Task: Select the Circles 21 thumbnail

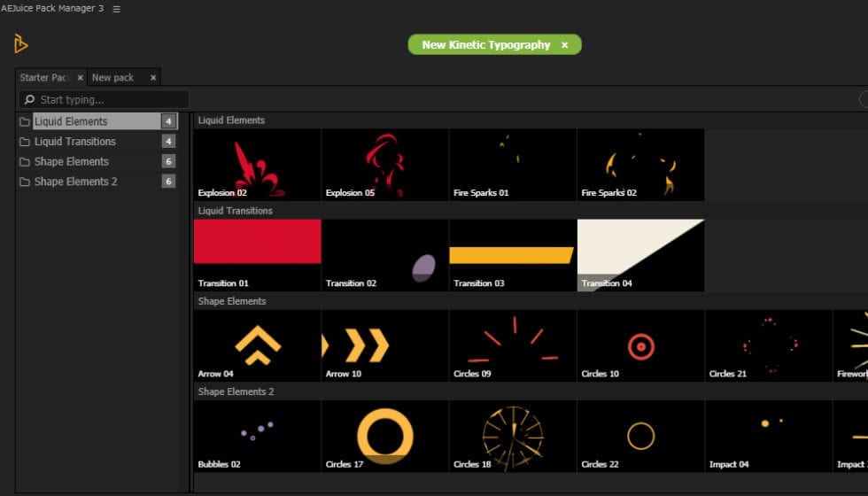Action: (x=769, y=345)
